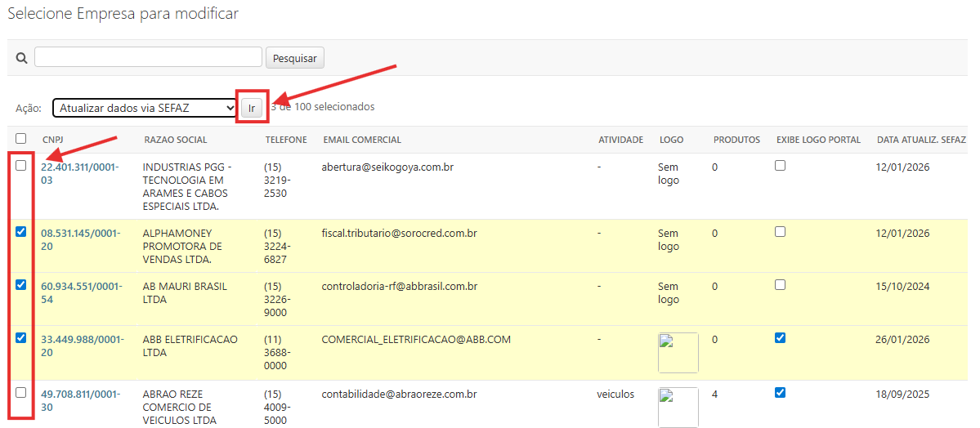Toggle the select-all checkbox in header
Viewport: 980px width, 428px height.
pos(21,139)
